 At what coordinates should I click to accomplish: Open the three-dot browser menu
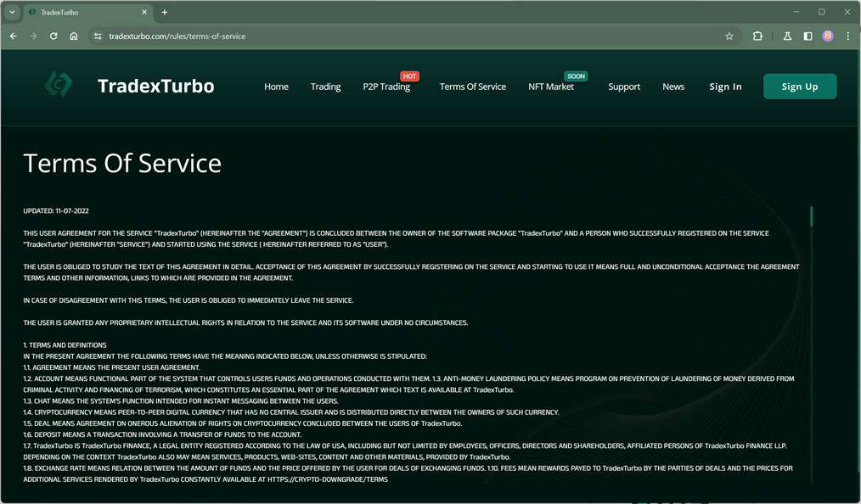click(x=847, y=36)
